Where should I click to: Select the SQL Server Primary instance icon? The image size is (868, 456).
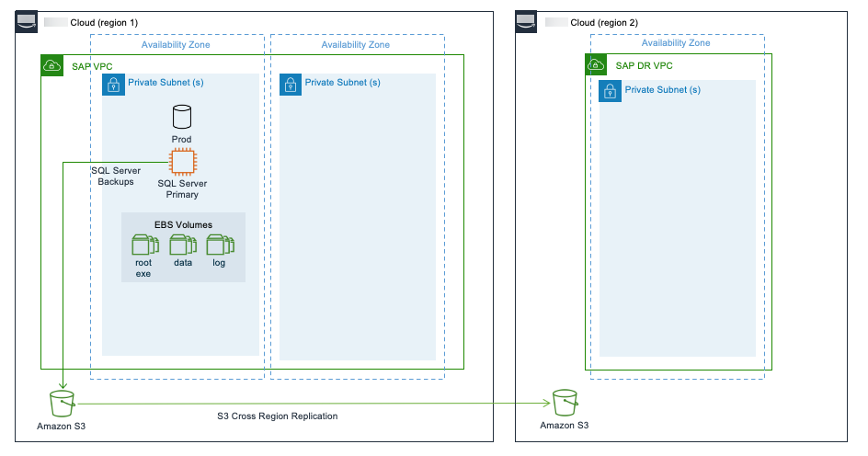(182, 162)
